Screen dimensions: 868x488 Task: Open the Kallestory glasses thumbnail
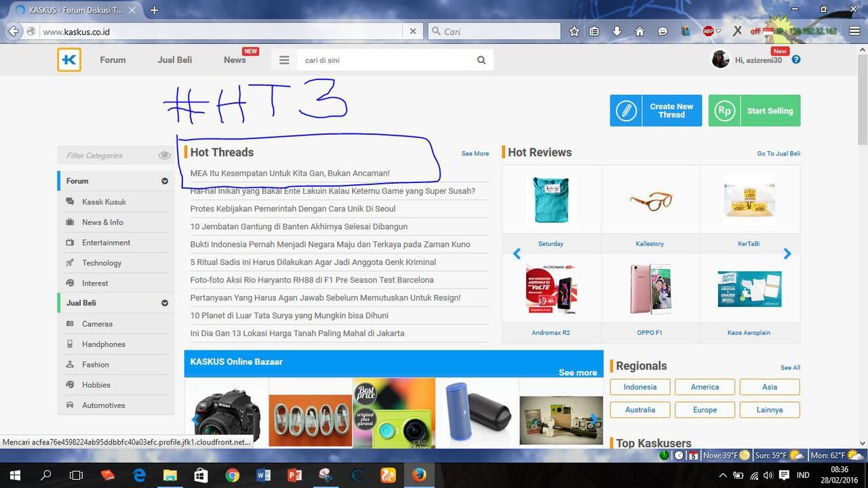pyautogui.click(x=650, y=201)
